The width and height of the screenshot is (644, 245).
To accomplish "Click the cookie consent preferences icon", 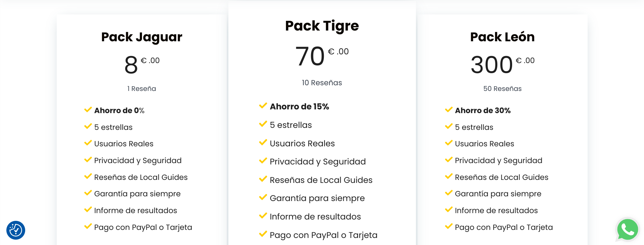I will point(16,230).
